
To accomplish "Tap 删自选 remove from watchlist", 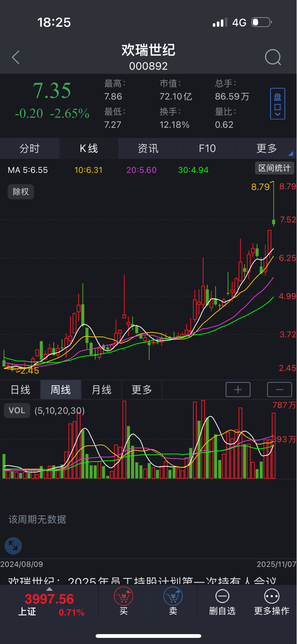I will (222, 601).
